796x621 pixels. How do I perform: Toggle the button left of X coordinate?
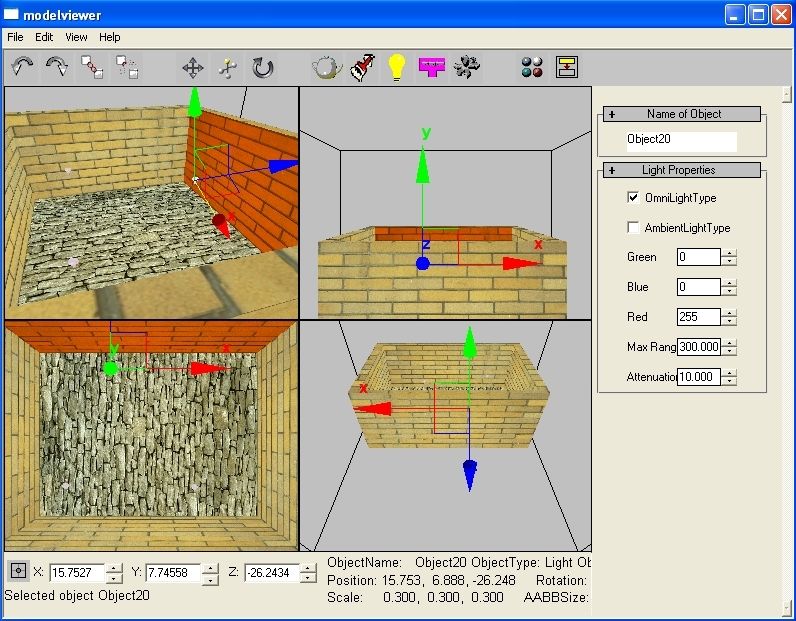pyautogui.click(x=18, y=571)
